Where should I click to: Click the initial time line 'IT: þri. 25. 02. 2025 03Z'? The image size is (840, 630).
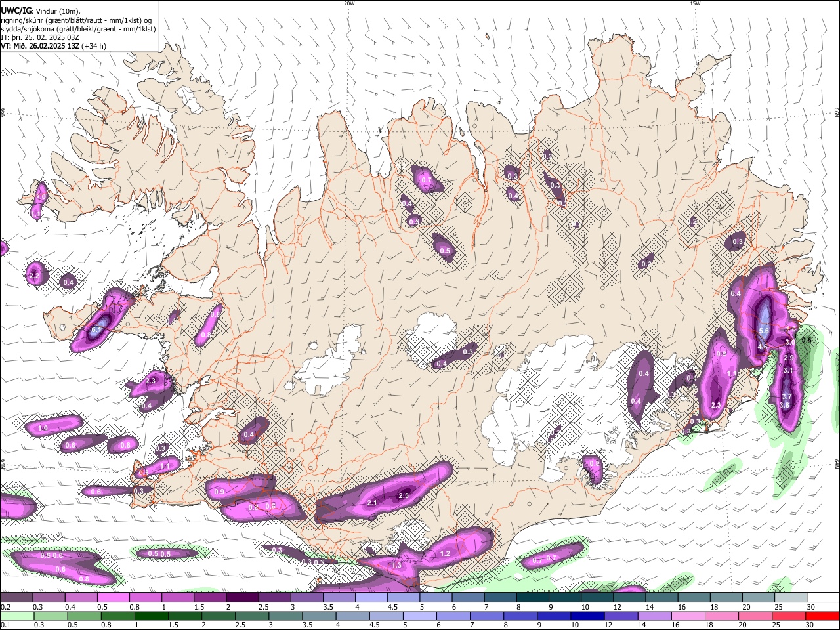pos(39,37)
